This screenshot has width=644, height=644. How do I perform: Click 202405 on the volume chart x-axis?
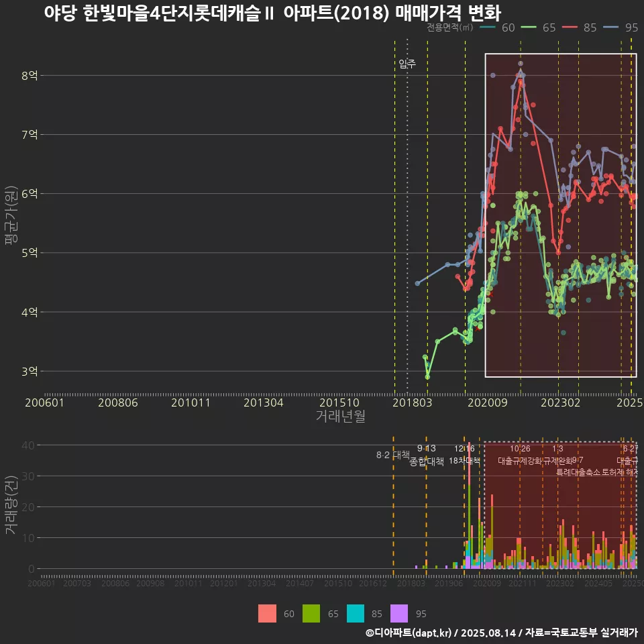tap(598, 583)
